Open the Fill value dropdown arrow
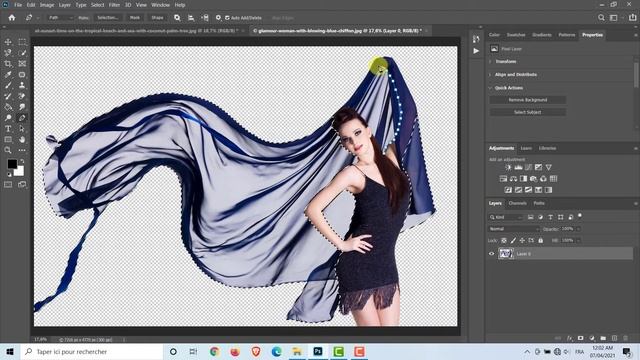 578,240
